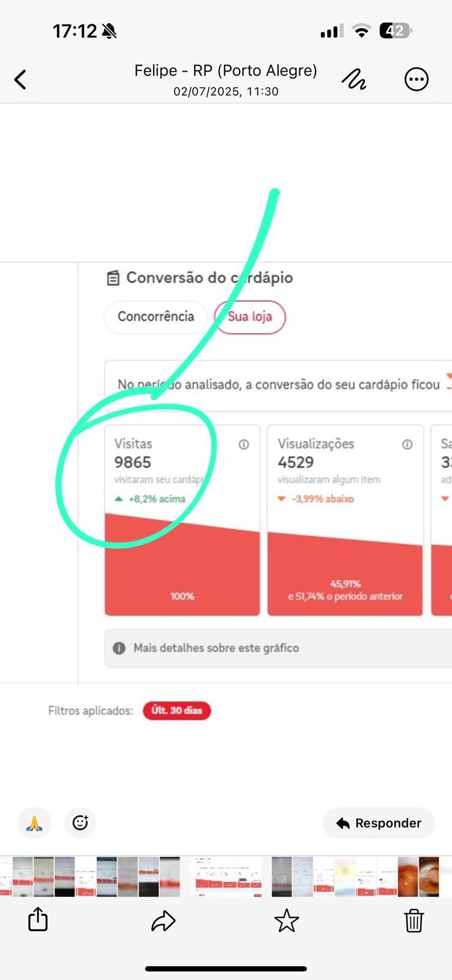Click the Últ. 30 dias filter chip

click(177, 710)
